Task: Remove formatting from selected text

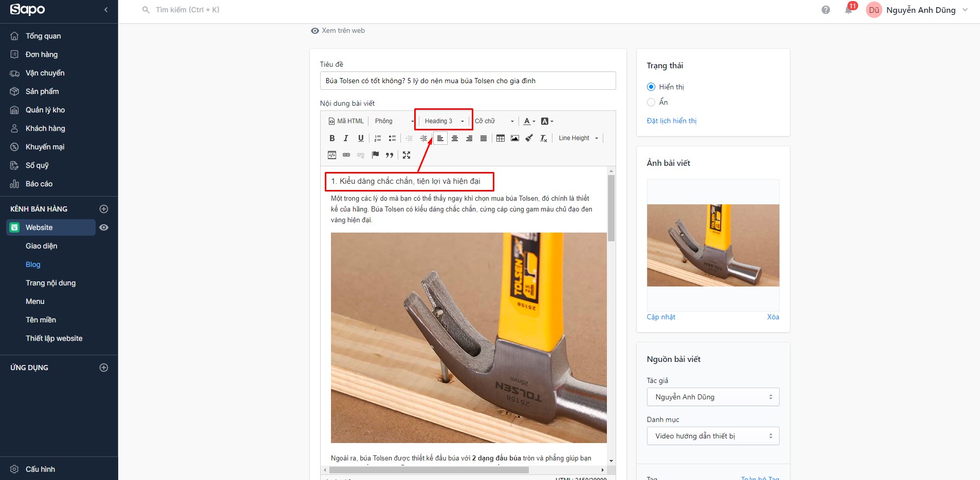Action: [x=544, y=138]
